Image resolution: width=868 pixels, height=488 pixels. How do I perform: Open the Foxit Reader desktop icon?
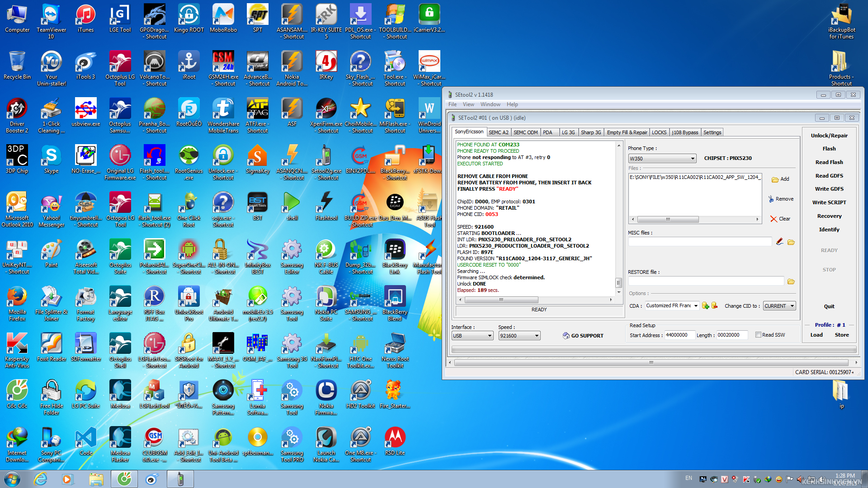pyautogui.click(x=51, y=347)
